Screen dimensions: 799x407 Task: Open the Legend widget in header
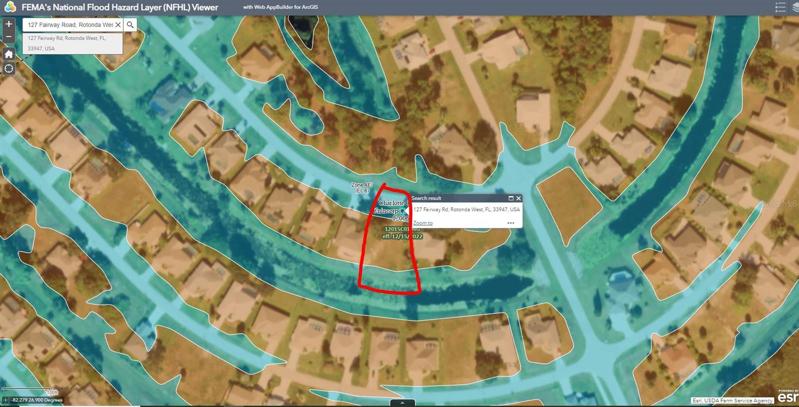coord(780,7)
